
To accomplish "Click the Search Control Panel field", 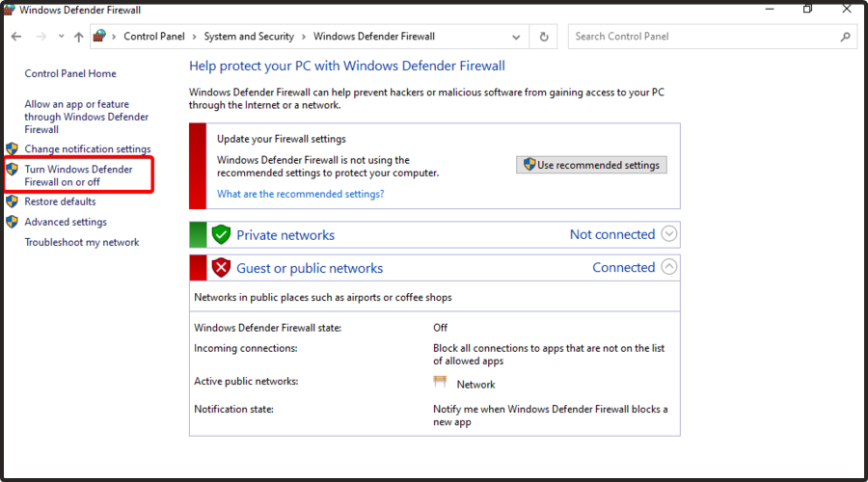I will click(713, 37).
